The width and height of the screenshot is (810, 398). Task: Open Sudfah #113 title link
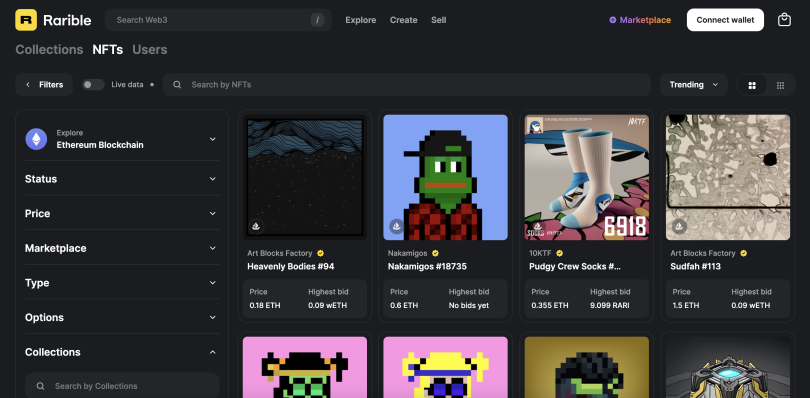pyautogui.click(x=695, y=267)
